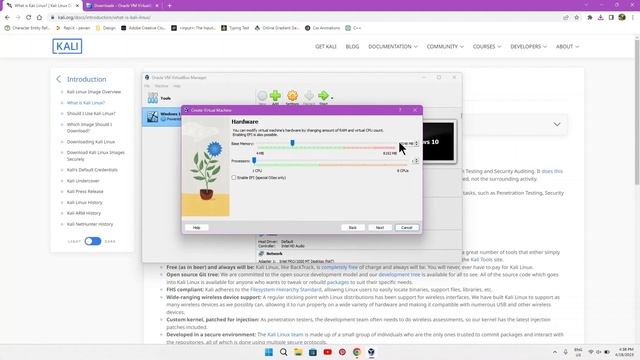Enable EFI (special OSes only) checkbox
The width and height of the screenshot is (640, 360).
(234, 178)
